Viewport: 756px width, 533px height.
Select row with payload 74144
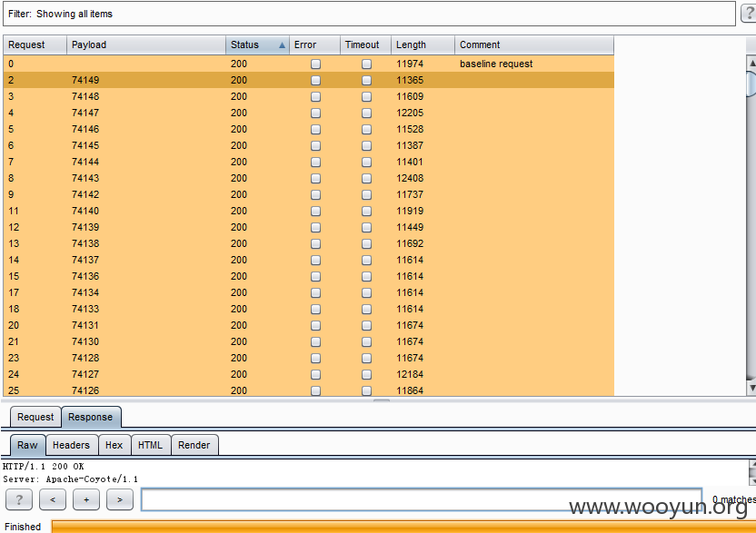pos(309,162)
